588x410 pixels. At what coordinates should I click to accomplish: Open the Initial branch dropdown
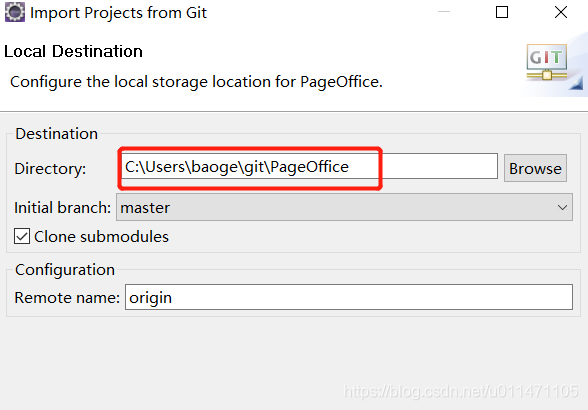click(x=344, y=207)
